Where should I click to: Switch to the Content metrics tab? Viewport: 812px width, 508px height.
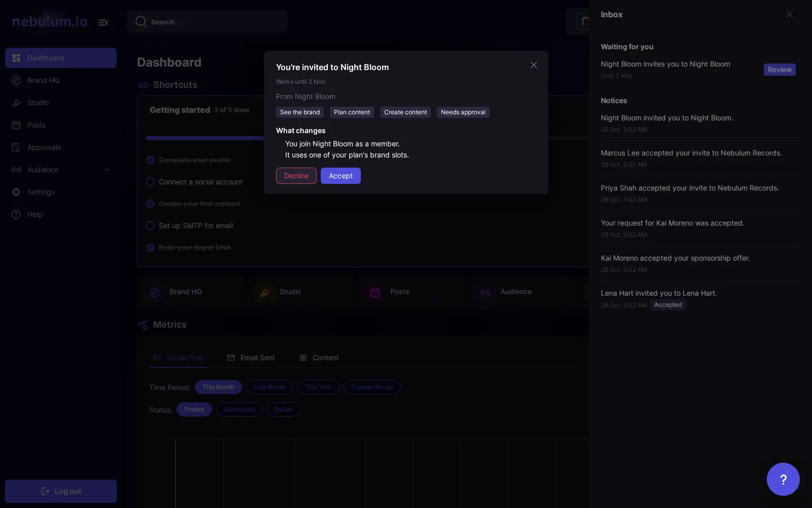pos(319,358)
